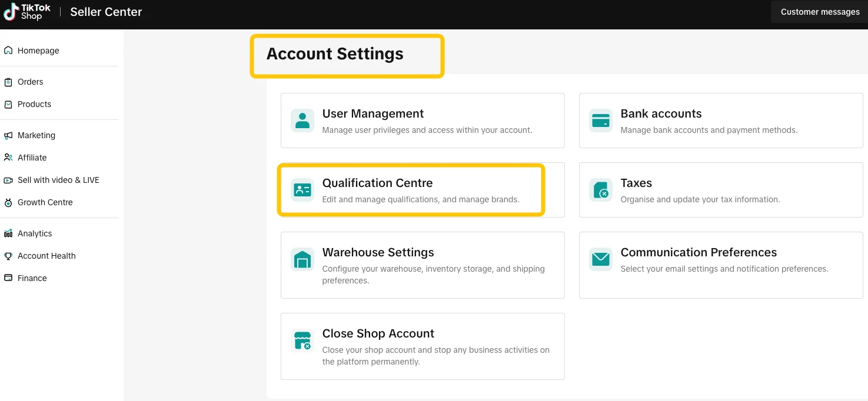Image resolution: width=868 pixels, height=401 pixels.
Task: Click the Close Shop Account storefront icon
Action: (302, 340)
